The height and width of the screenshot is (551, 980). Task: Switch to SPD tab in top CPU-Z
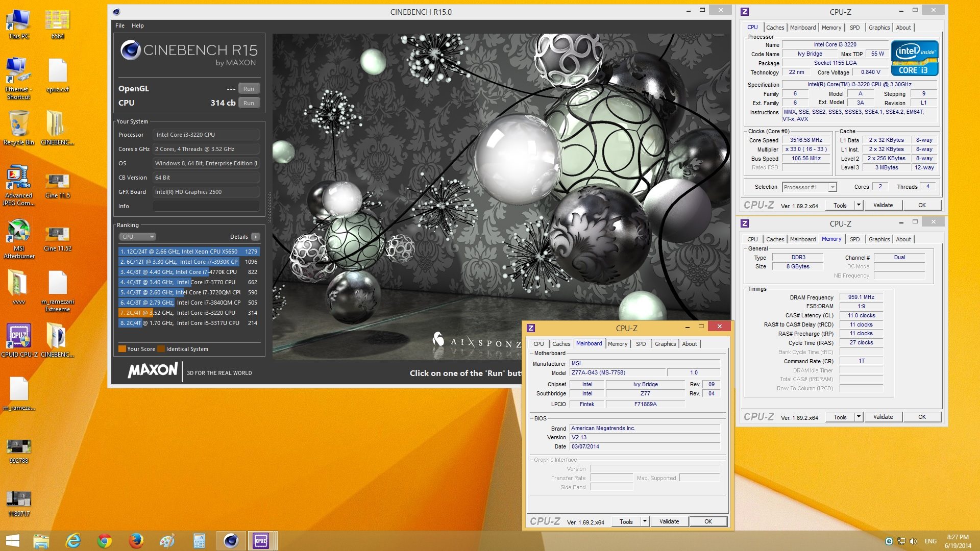[854, 28]
